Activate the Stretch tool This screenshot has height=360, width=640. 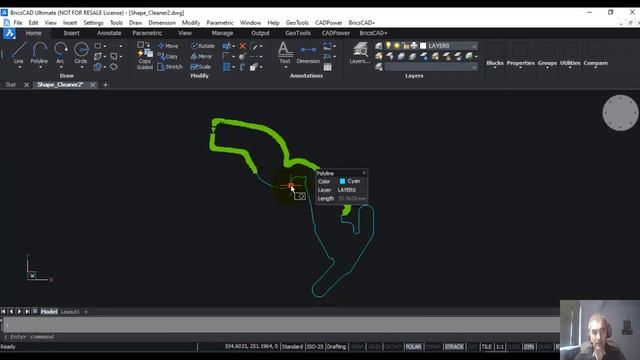point(170,67)
